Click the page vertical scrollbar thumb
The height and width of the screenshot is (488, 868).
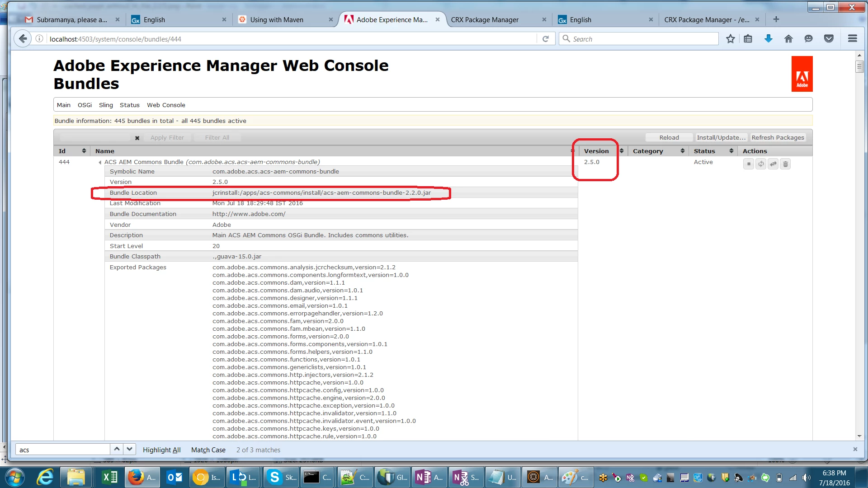point(859,67)
